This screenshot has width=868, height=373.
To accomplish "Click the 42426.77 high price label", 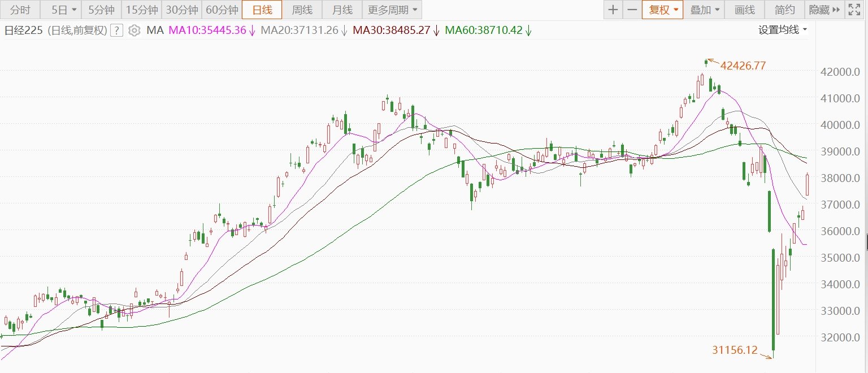I will click(x=743, y=66).
